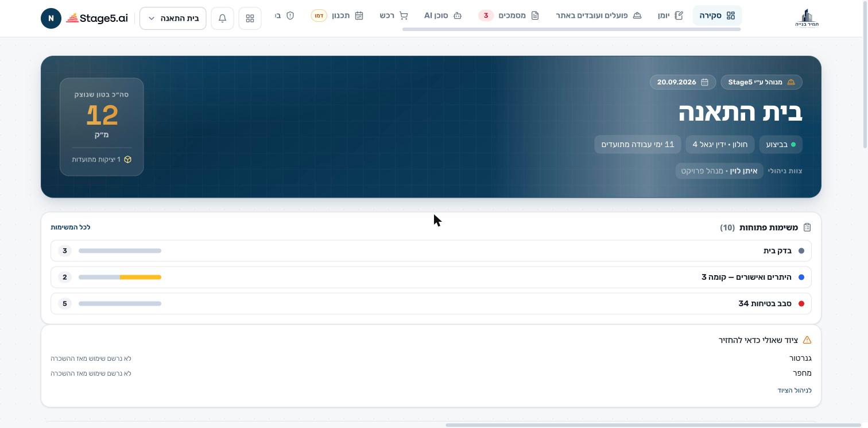Open the לכל המשימות link
This screenshot has height=428, width=868.
(x=71, y=228)
